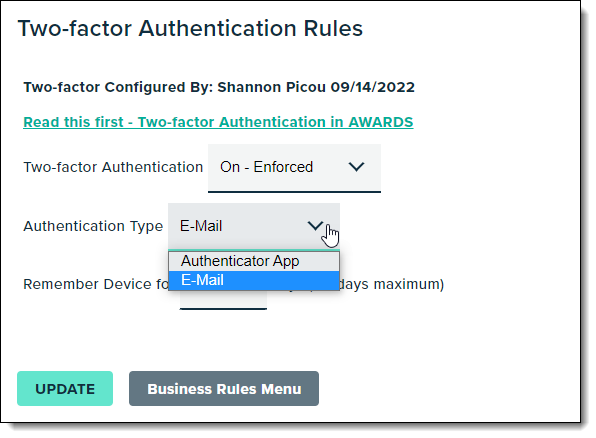Click the name Shannon Picou

click(x=272, y=87)
